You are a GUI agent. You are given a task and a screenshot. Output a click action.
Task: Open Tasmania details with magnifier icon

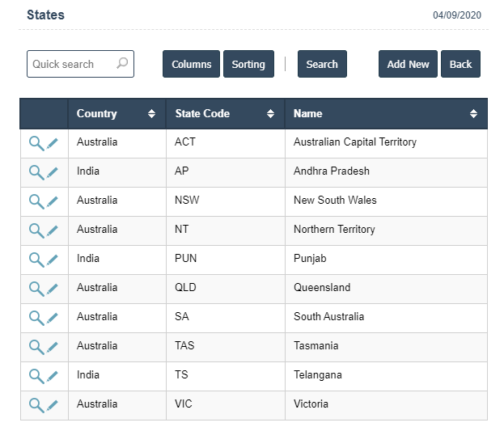tap(36, 347)
